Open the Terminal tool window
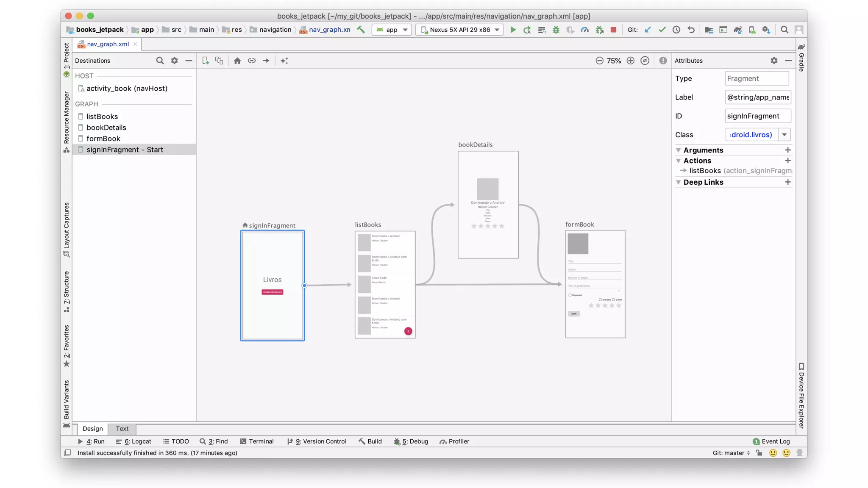868x488 pixels. pos(257,441)
